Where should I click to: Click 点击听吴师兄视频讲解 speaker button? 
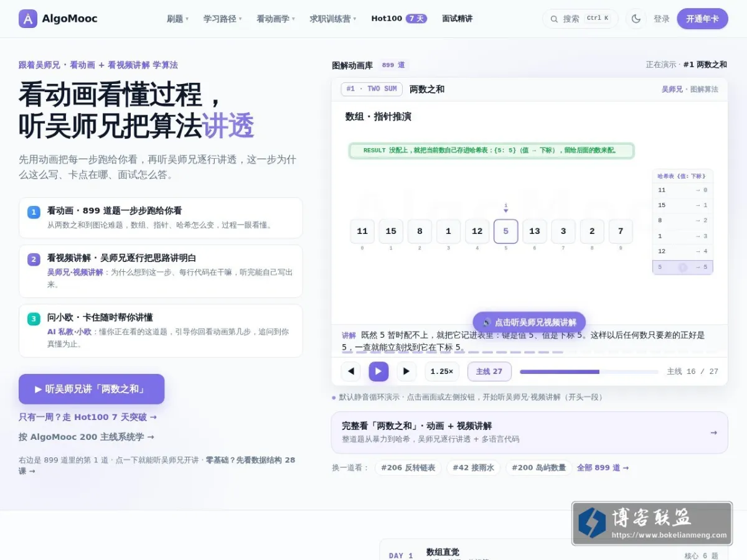tap(529, 322)
